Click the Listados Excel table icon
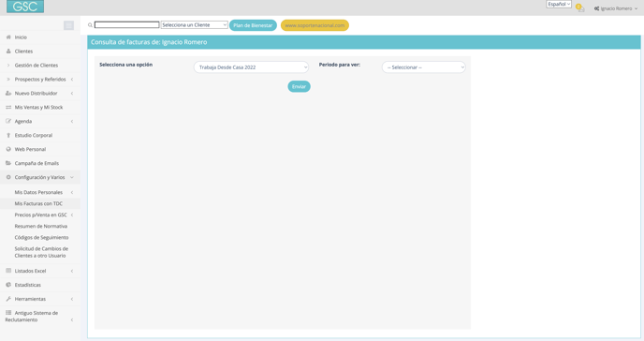This screenshot has height=341, width=644. 8,271
